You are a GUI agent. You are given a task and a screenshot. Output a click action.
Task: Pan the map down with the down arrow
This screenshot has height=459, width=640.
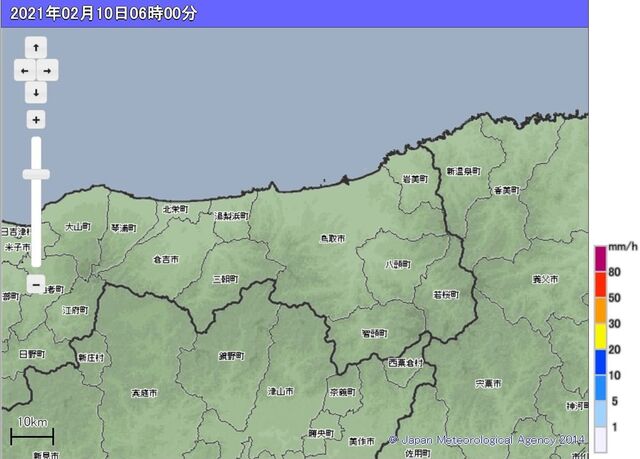pyautogui.click(x=36, y=93)
